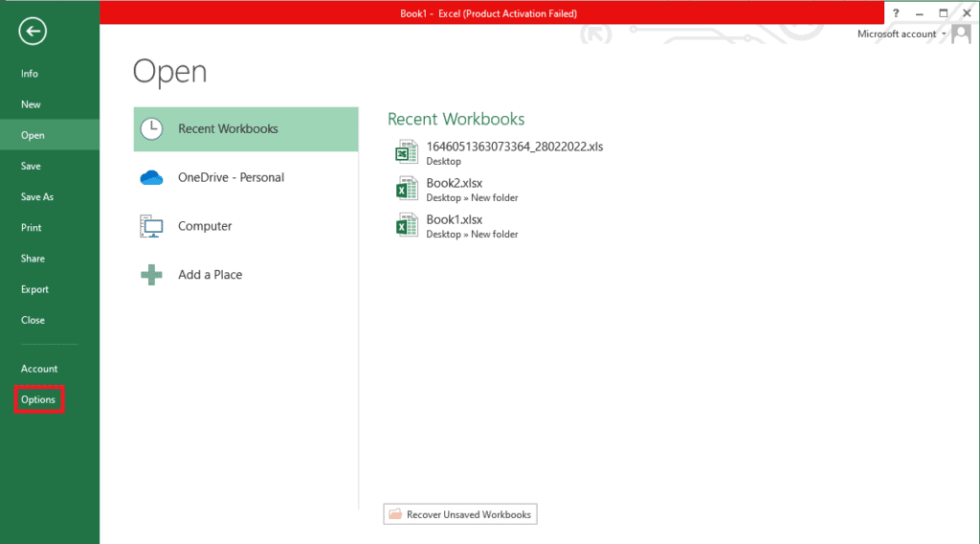The height and width of the screenshot is (544, 980).
Task: Choose Export from the left menu
Action: [x=34, y=289]
